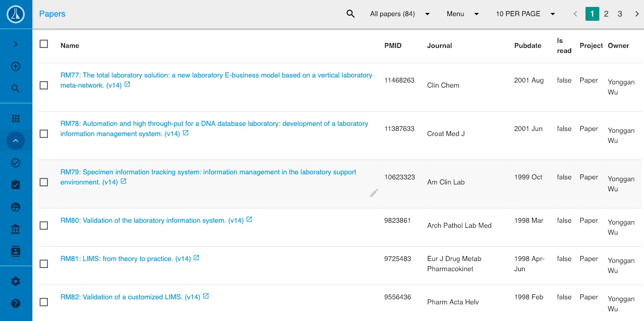
Task: Click the Name column header
Action: [70, 46]
